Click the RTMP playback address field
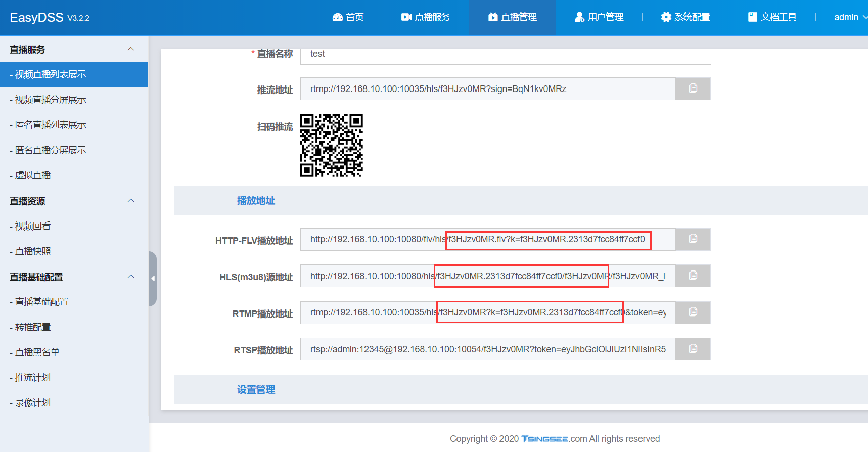The width and height of the screenshot is (868, 452). [488, 312]
